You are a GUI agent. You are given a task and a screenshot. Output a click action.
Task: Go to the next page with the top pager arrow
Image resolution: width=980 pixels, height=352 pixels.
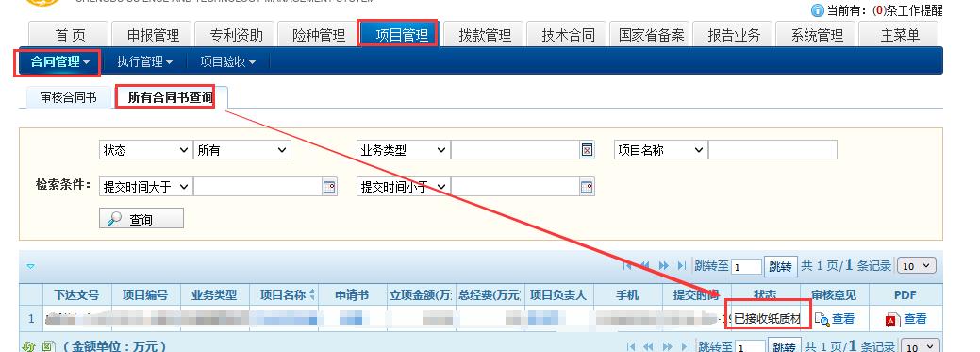664,266
